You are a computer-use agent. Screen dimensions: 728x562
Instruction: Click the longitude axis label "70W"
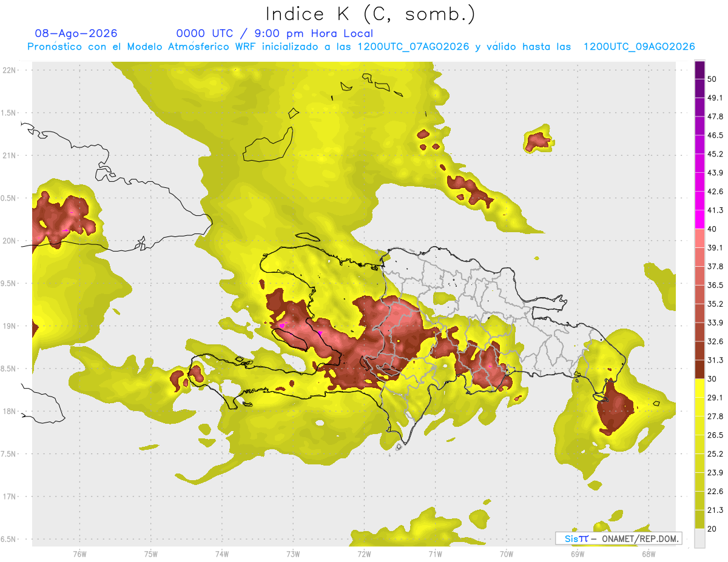[507, 554]
